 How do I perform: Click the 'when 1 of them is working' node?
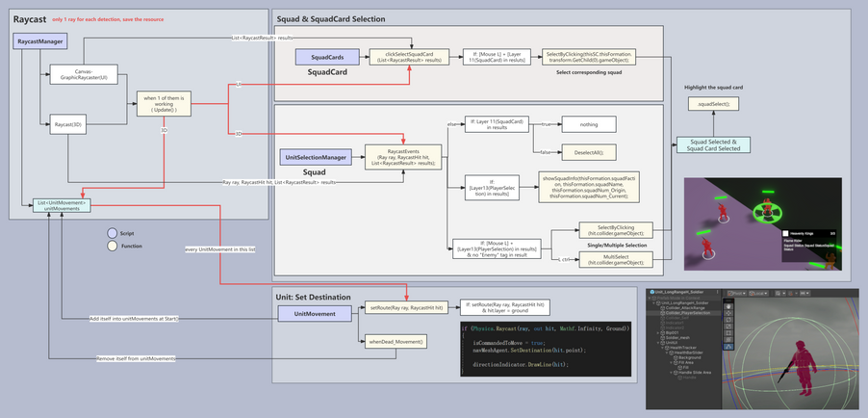coord(165,104)
